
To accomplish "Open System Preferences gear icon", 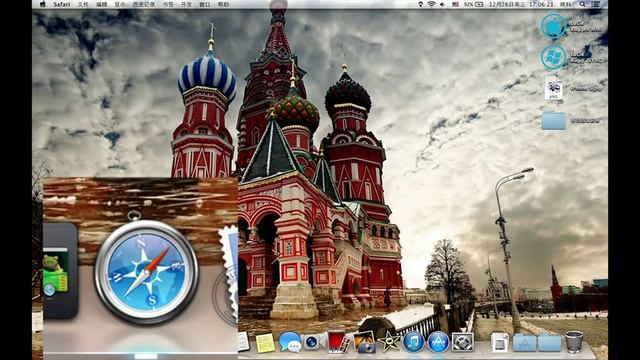I will [x=462, y=342].
